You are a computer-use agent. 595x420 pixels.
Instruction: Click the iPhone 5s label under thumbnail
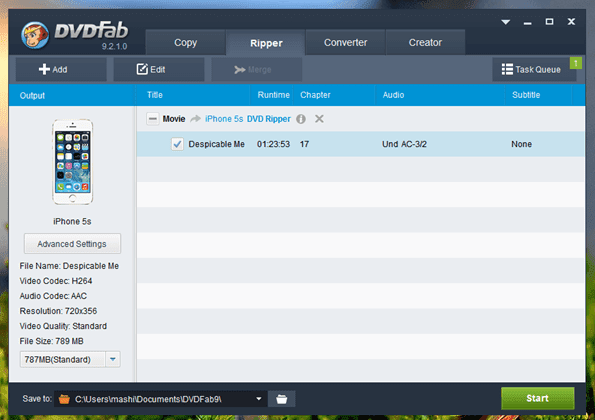pos(72,221)
